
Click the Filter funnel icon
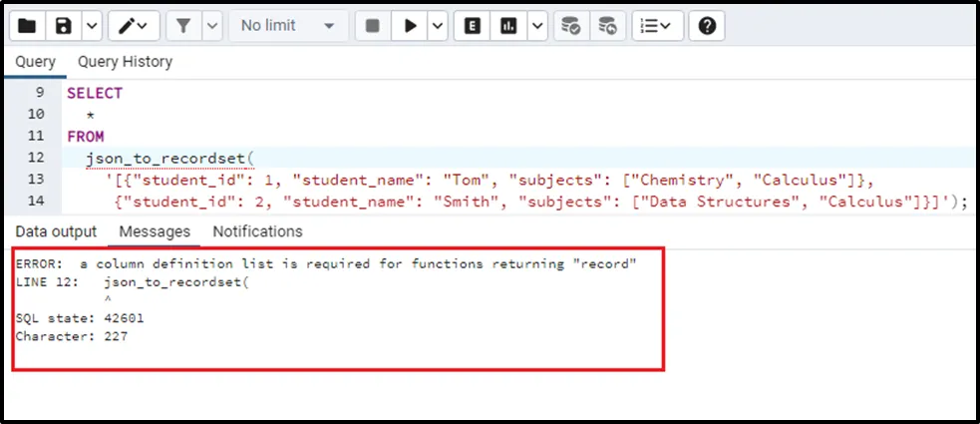tap(183, 26)
